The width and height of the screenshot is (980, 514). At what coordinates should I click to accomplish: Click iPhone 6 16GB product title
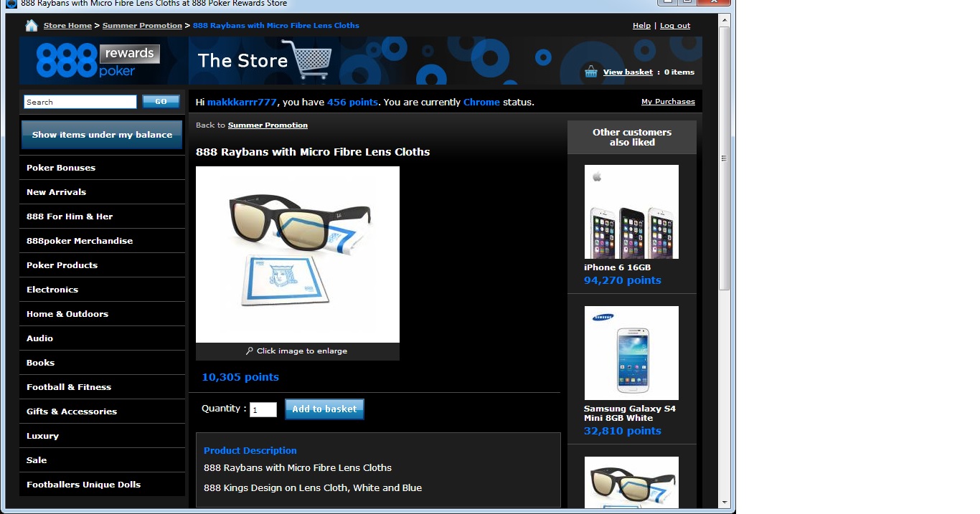click(618, 267)
